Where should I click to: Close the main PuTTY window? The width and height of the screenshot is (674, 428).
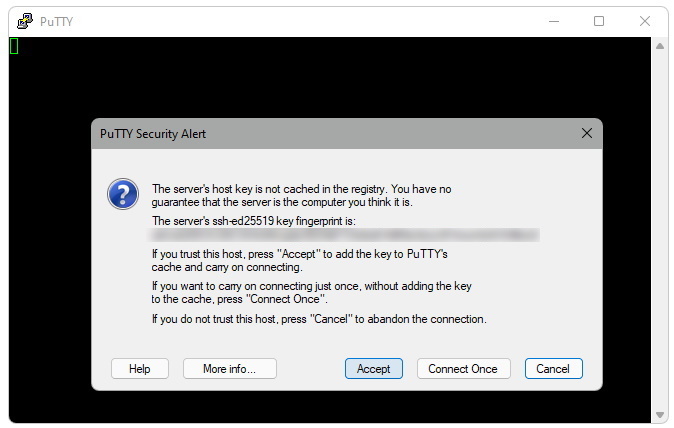[x=645, y=21]
